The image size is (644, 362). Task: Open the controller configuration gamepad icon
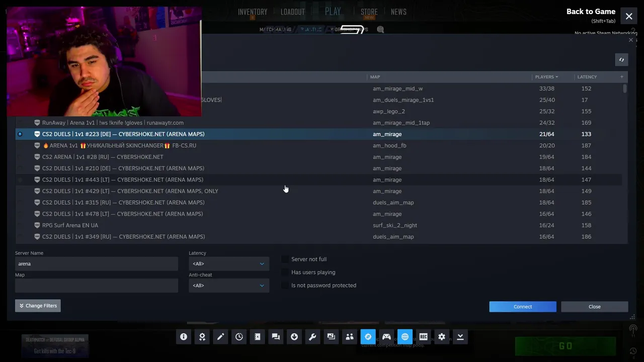pos(386,337)
